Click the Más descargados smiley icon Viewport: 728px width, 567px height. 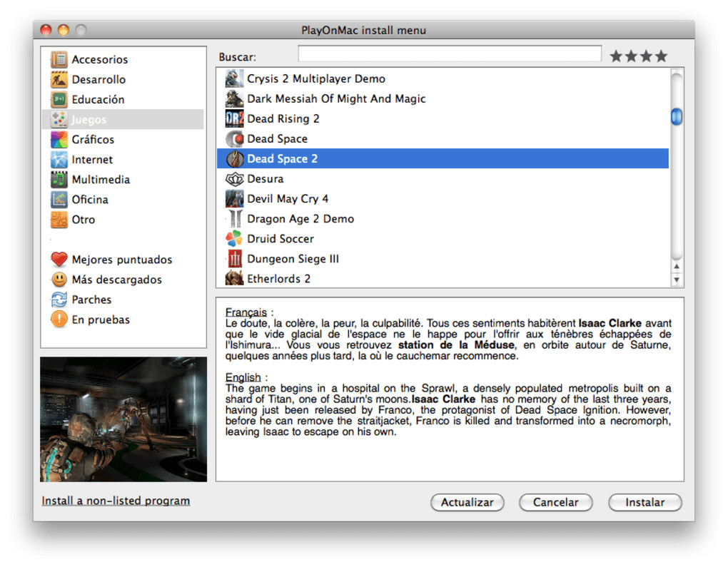click(x=59, y=280)
